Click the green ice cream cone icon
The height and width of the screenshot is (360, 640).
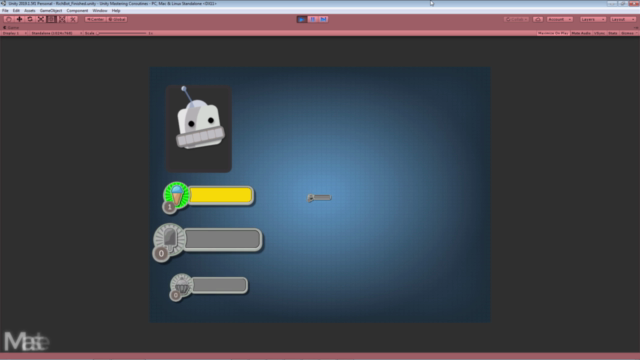[x=176, y=195]
